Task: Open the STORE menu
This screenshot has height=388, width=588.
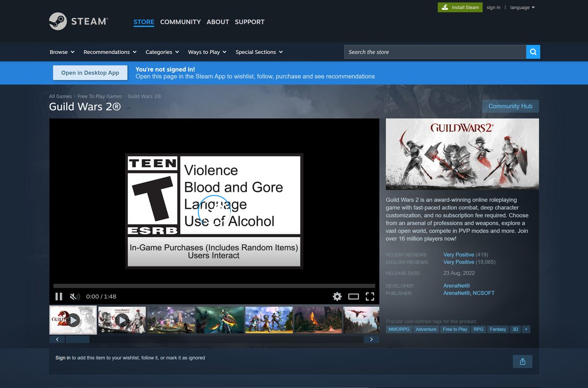Action: 144,22
